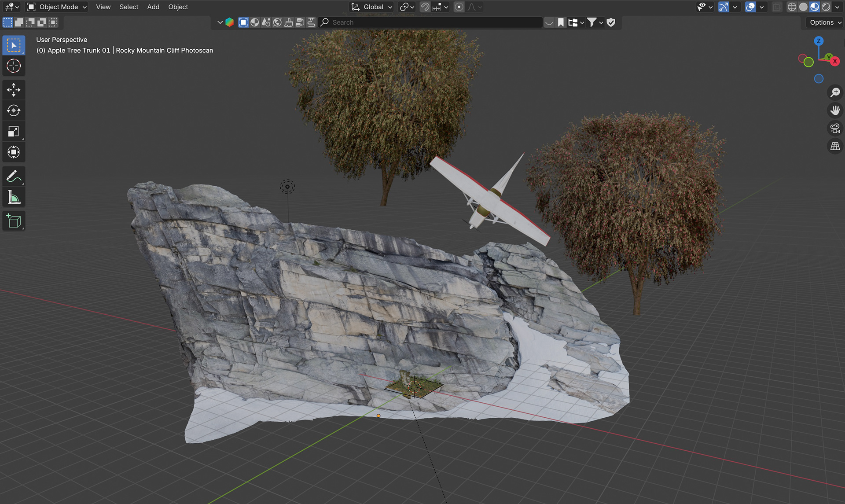This screenshot has width=845, height=504.
Task: Open the View menu
Action: (103, 7)
